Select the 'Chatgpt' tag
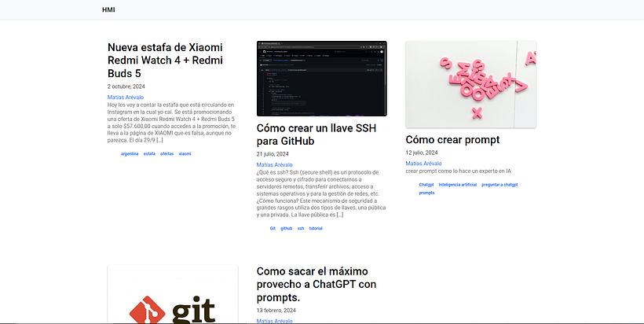Screen dimensions: 644x324 (426, 185)
